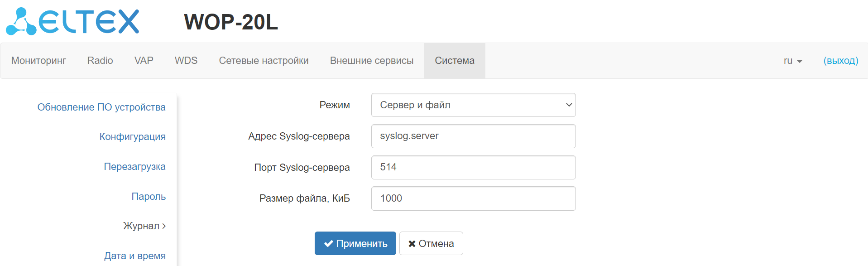Select the Внешние сервисы tab

click(x=372, y=61)
